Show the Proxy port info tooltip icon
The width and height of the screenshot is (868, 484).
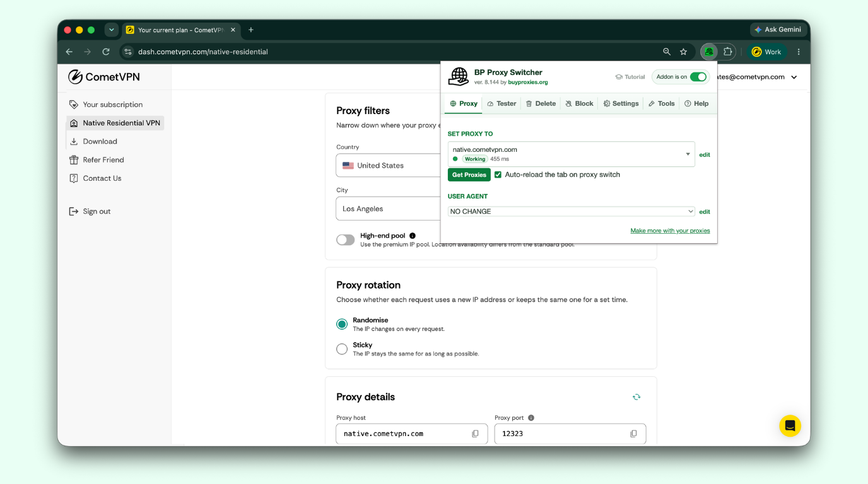click(531, 418)
